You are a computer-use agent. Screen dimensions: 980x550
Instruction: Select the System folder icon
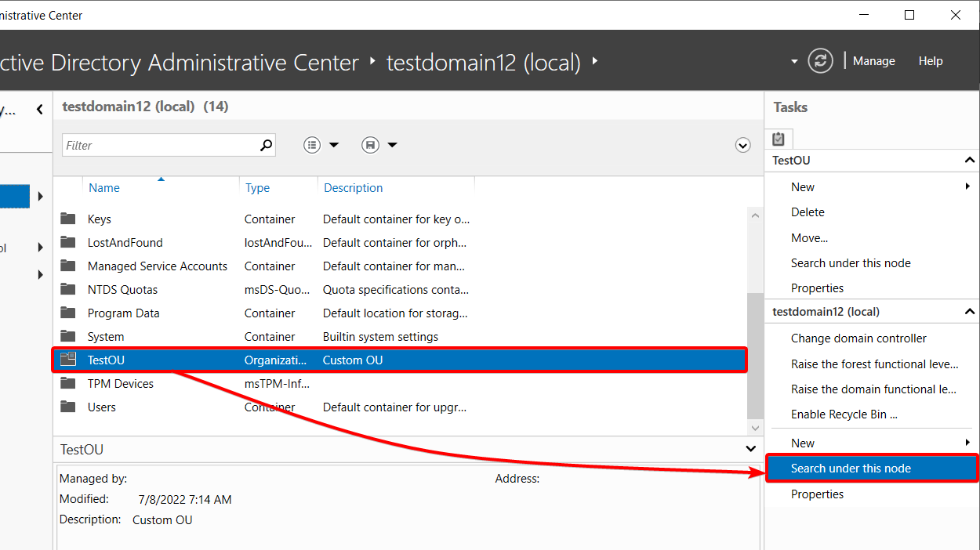(68, 337)
